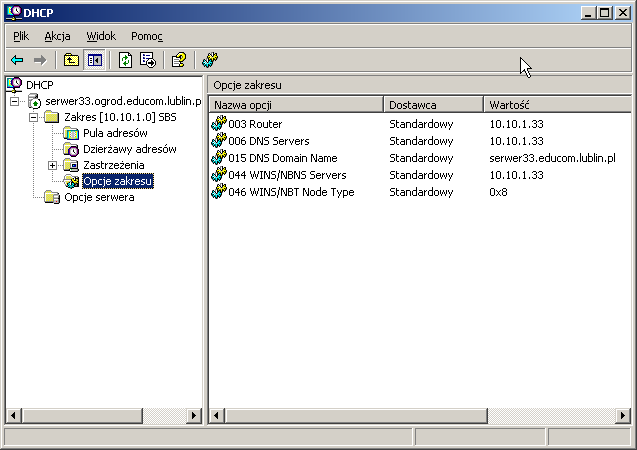This screenshot has height=450, width=637.
Task: Select Pula adresów in the tree
Action: pos(115,133)
